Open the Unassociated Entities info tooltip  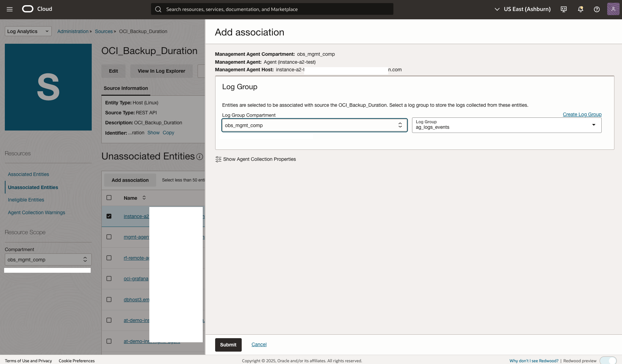[x=200, y=157]
